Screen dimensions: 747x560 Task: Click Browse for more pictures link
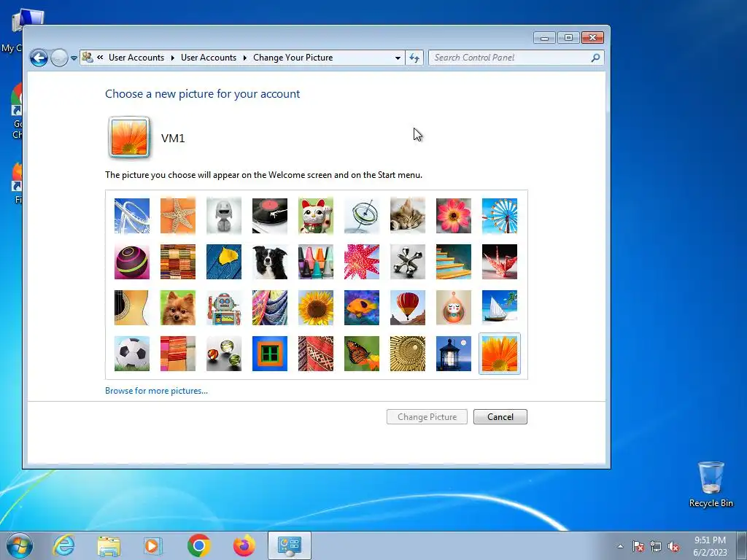tap(156, 391)
